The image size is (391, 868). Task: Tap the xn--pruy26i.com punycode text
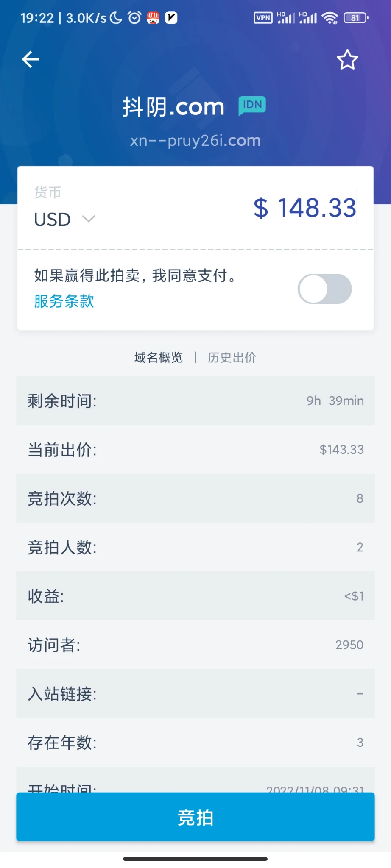[195, 140]
